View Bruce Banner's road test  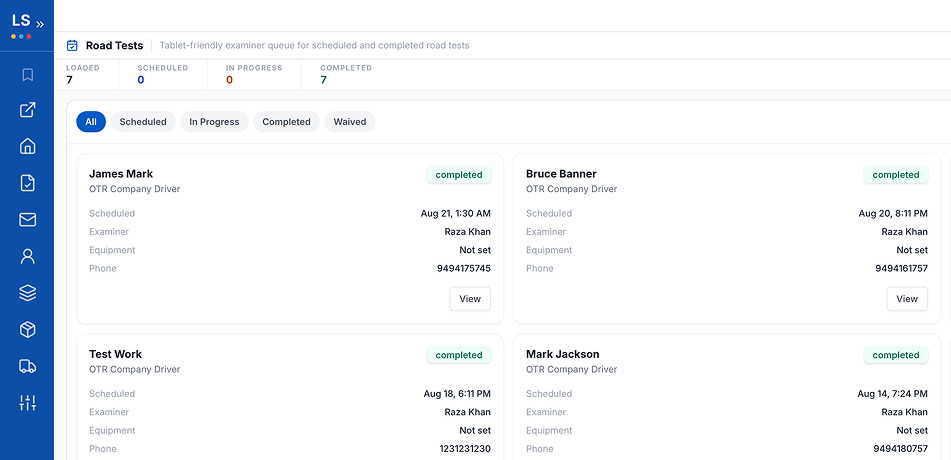[907, 299]
